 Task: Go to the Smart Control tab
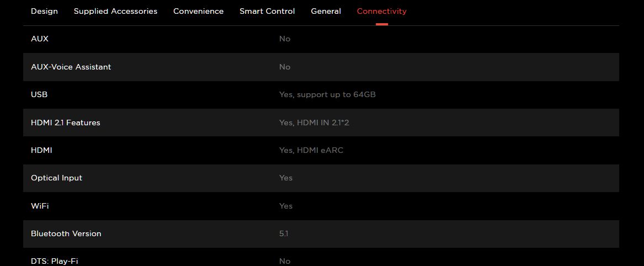267,11
